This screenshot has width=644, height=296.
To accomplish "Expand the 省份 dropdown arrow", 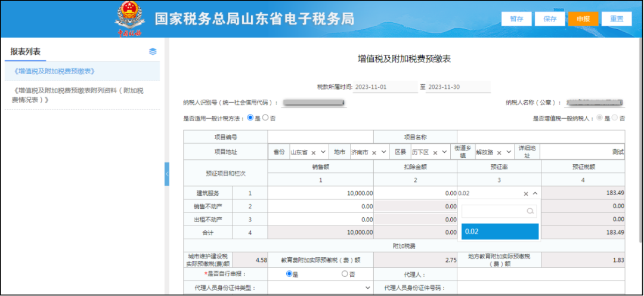I will [x=323, y=152].
